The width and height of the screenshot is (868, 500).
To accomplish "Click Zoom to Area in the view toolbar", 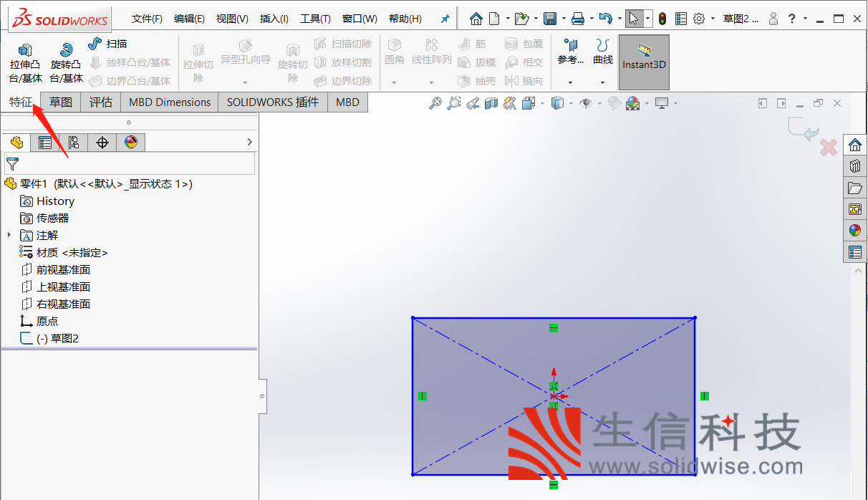I will click(x=453, y=103).
